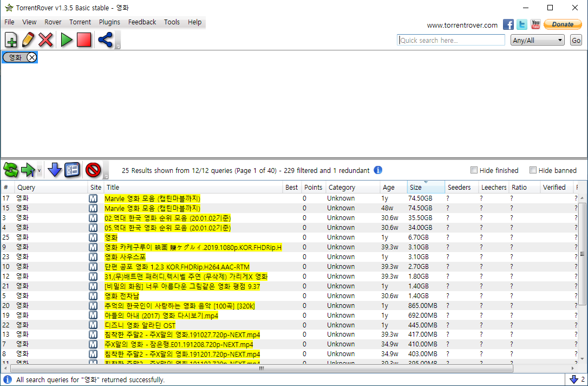Delete selected query with red X
The image size is (588, 386).
point(45,40)
